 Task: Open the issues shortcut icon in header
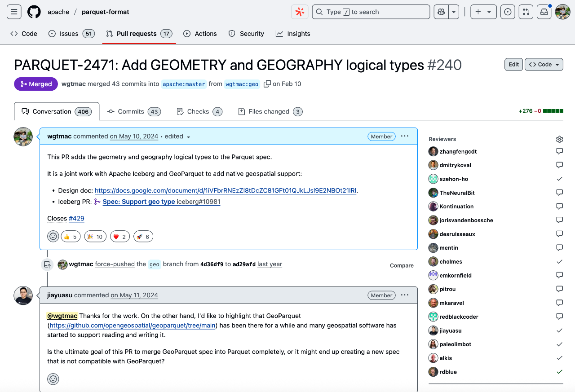point(508,12)
